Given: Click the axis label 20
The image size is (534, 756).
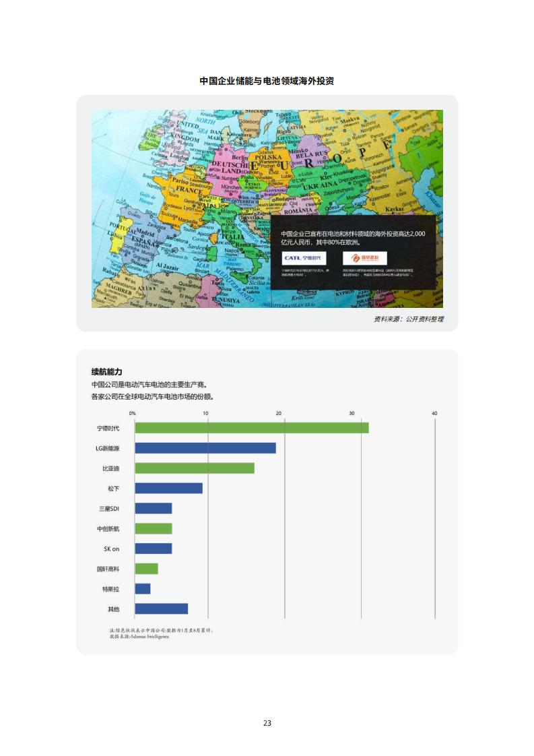Looking at the screenshot, I should pyautogui.click(x=279, y=414).
